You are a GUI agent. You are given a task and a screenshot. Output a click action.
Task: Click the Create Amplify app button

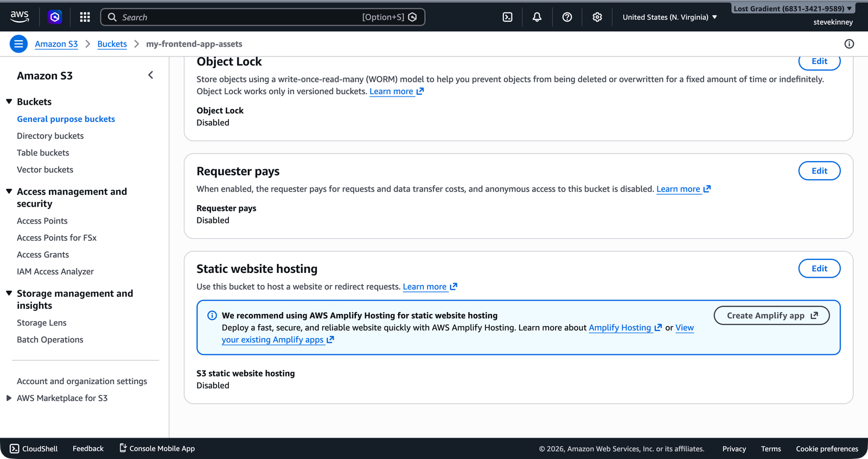(771, 316)
